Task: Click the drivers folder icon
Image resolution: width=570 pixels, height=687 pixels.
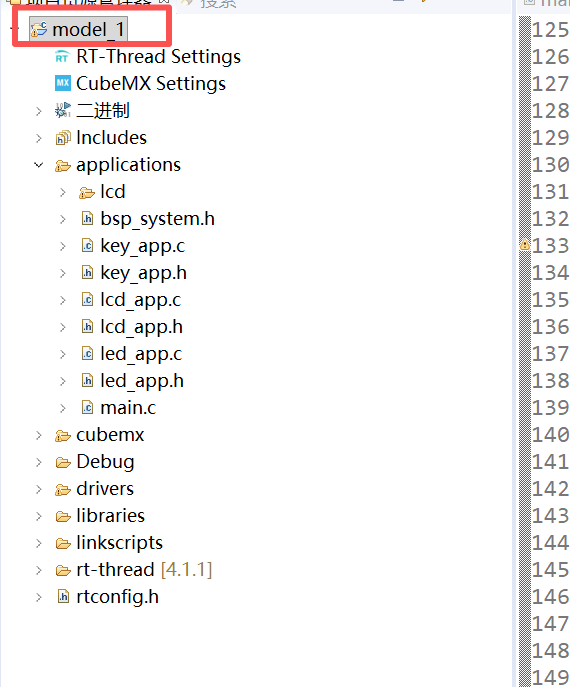Action: click(x=63, y=490)
